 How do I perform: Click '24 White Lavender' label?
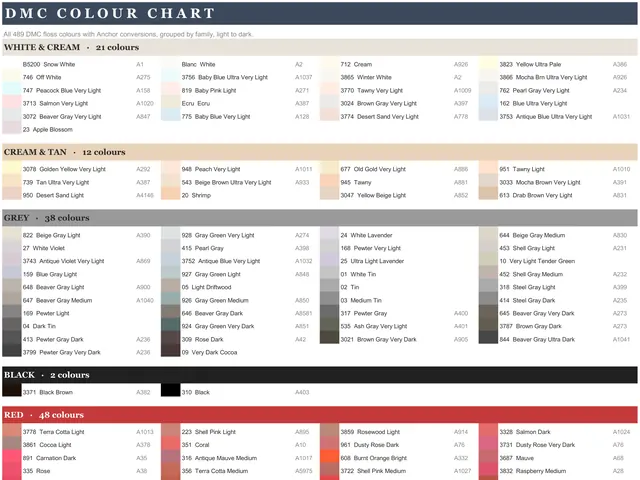(366, 235)
